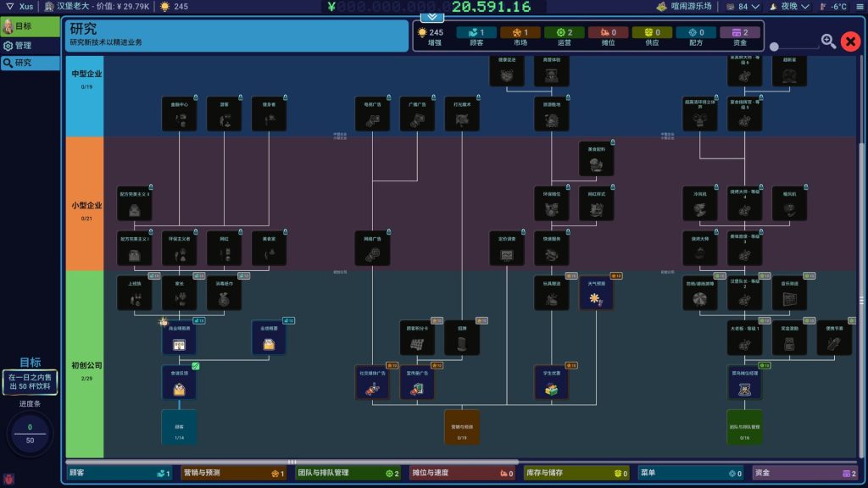The width and height of the screenshot is (868, 488).
Task: Open the 学生优惠 research node
Action: coord(552,382)
